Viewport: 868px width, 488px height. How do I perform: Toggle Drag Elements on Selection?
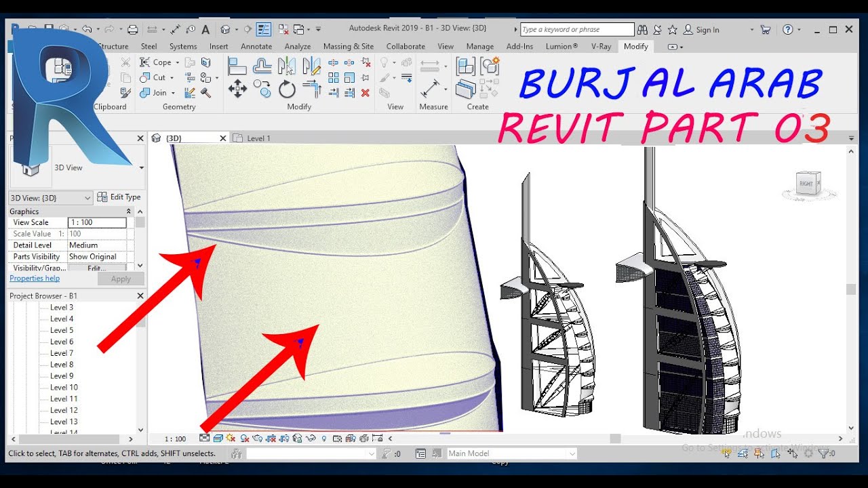tap(792, 453)
